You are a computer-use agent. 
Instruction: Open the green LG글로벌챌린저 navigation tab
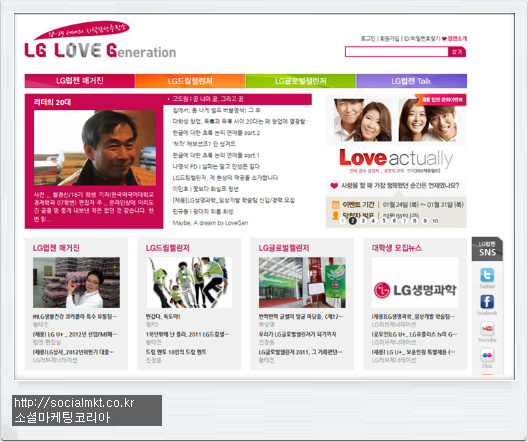pyautogui.click(x=301, y=81)
